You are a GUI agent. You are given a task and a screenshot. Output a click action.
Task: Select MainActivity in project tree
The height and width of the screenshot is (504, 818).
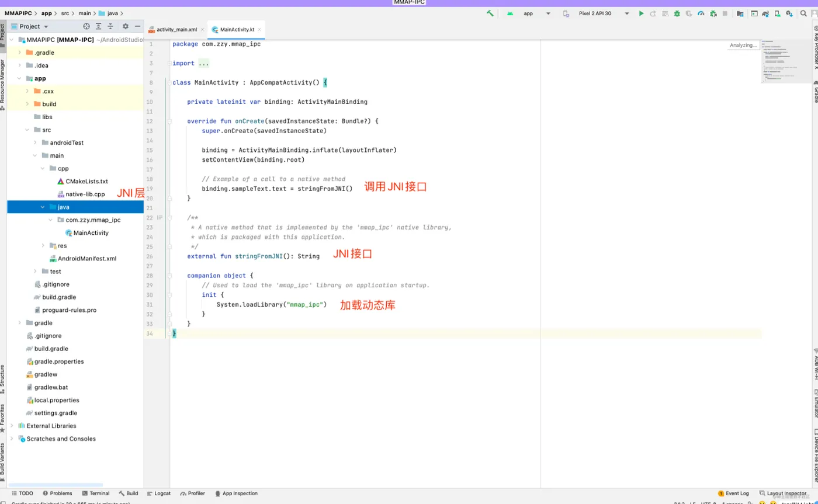coord(86,232)
